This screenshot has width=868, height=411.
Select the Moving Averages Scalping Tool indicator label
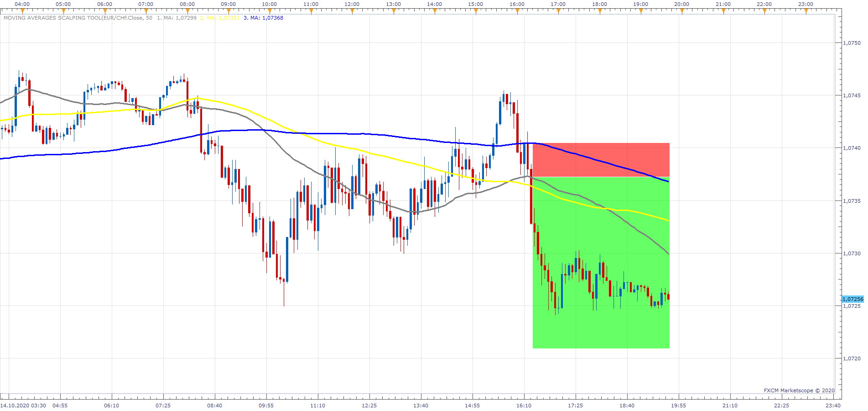[78, 18]
